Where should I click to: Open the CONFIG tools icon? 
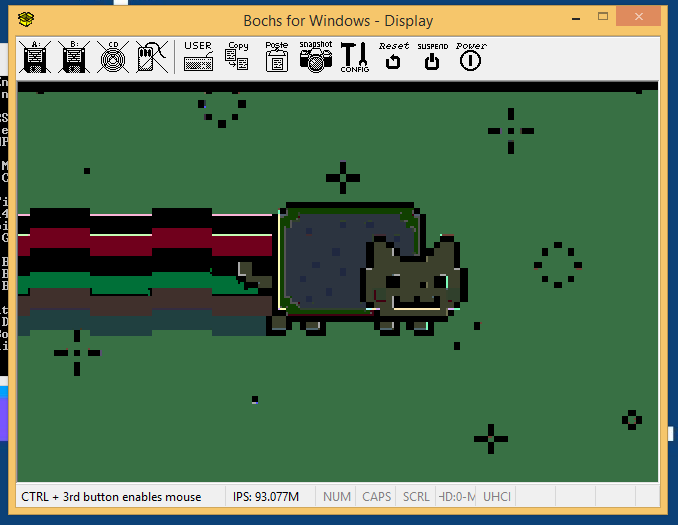coord(355,57)
